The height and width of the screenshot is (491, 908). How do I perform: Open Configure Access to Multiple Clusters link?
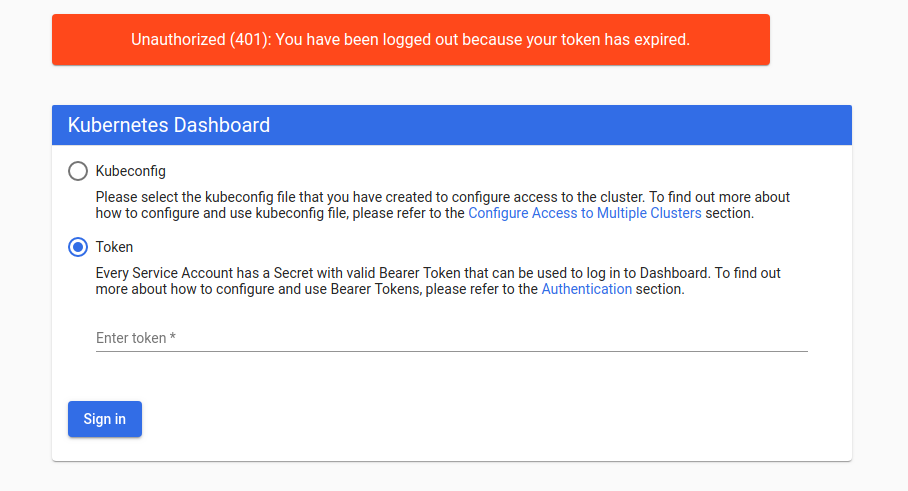(x=585, y=213)
